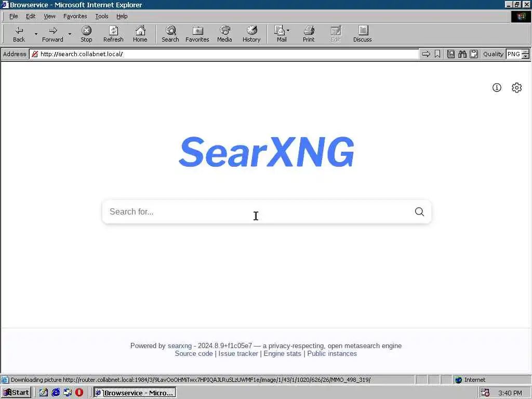
Task: Click the binoculars find icon
Action: [x=462, y=54]
